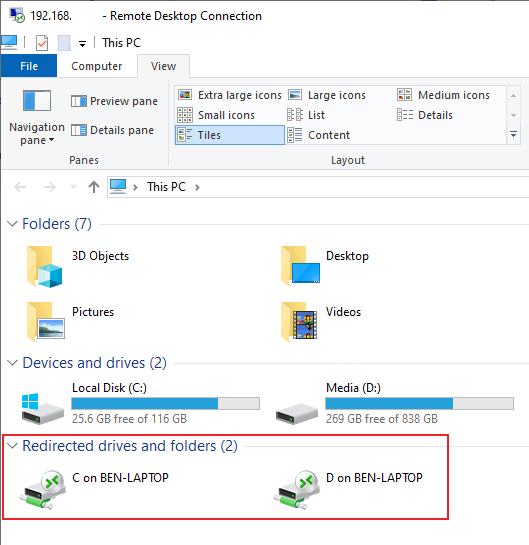Click the PC icon in address bar
This screenshot has width=529, height=545.
coord(118,186)
